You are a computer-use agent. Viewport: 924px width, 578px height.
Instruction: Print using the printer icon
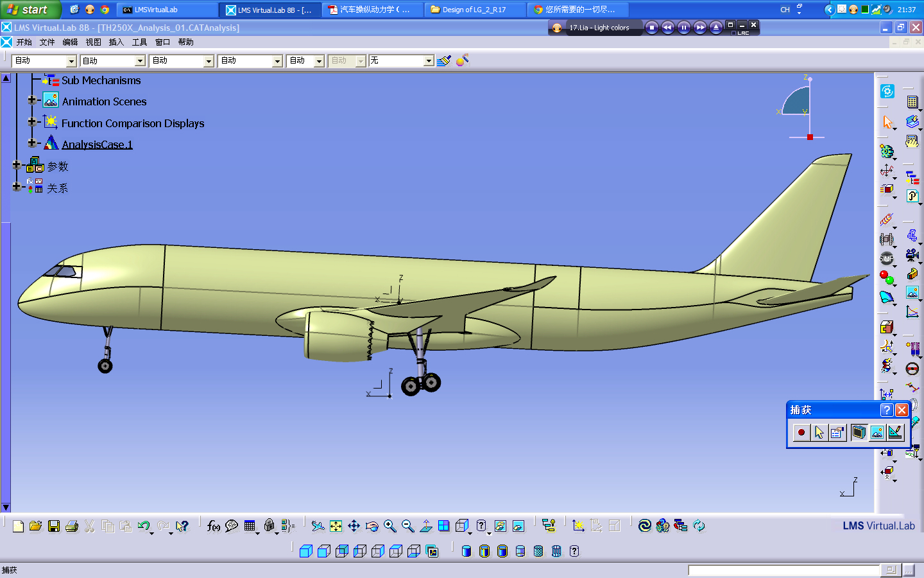[72, 526]
